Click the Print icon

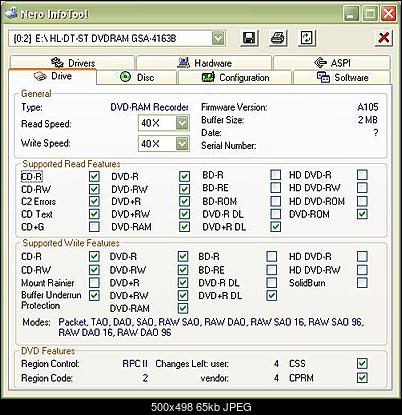[278, 38]
